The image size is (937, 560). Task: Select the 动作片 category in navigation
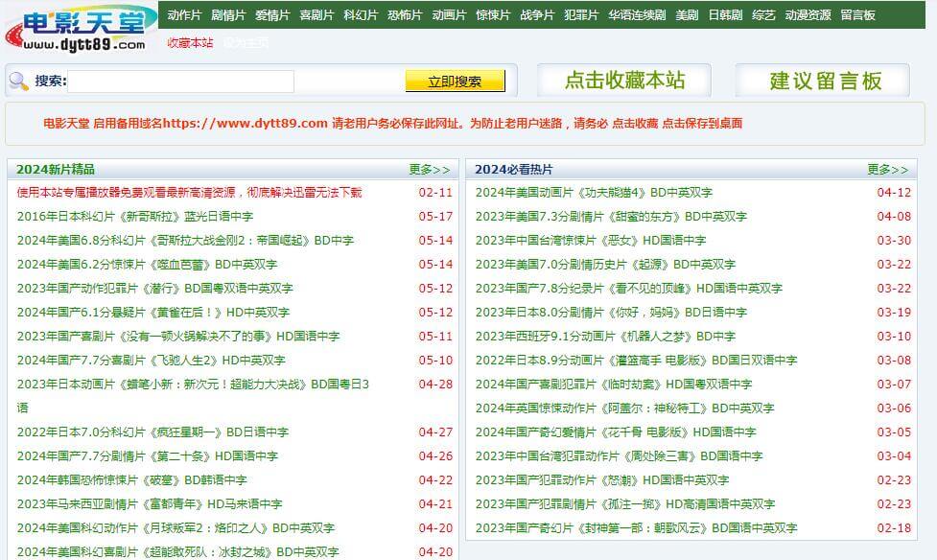(183, 14)
